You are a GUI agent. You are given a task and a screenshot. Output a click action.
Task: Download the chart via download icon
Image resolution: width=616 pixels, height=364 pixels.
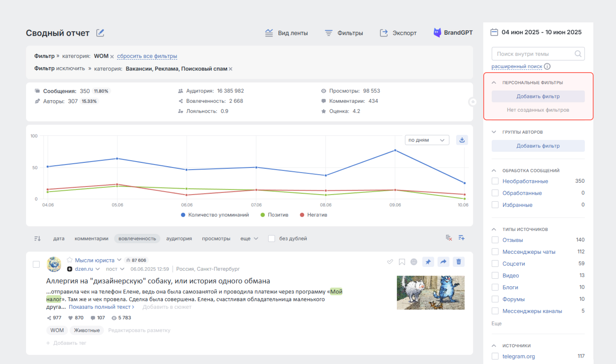[462, 140]
